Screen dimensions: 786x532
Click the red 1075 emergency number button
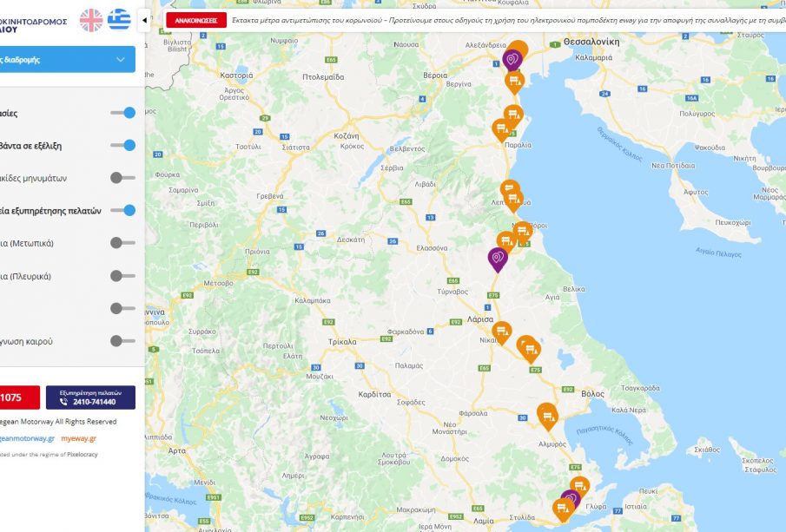click(17, 397)
